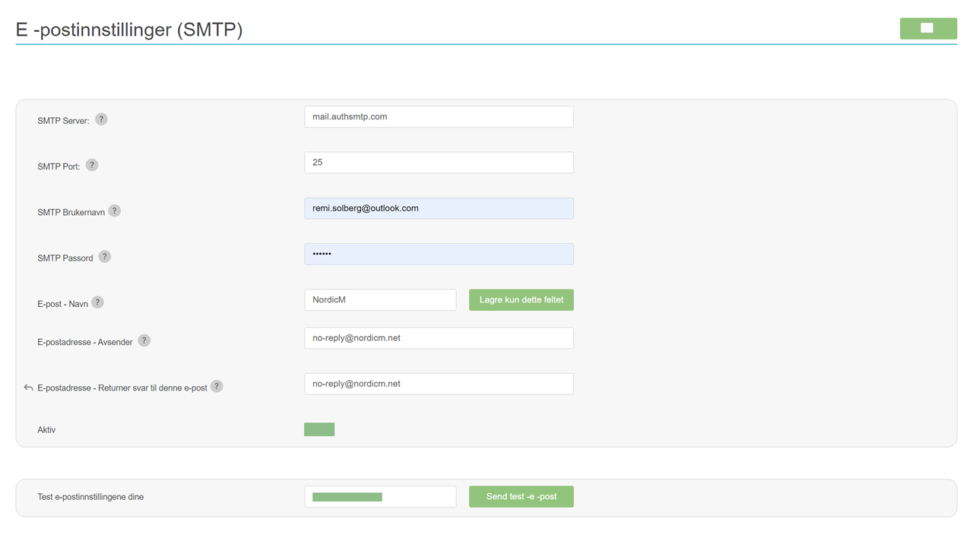Select the SMTP Brukernavn input field

[x=439, y=208]
